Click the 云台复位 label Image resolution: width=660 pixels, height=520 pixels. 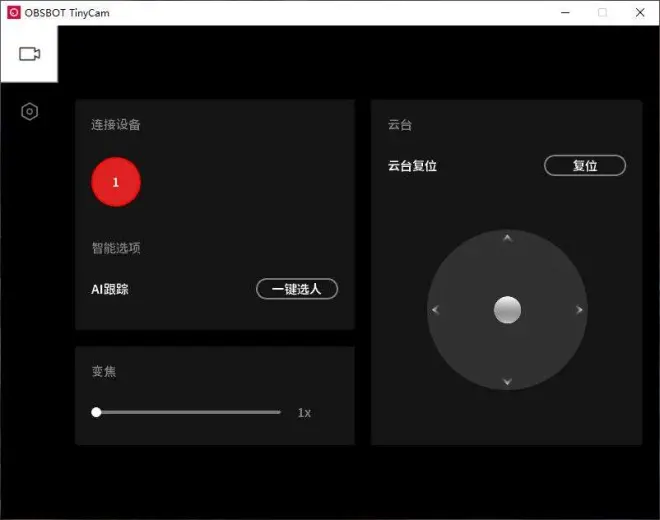(x=412, y=166)
